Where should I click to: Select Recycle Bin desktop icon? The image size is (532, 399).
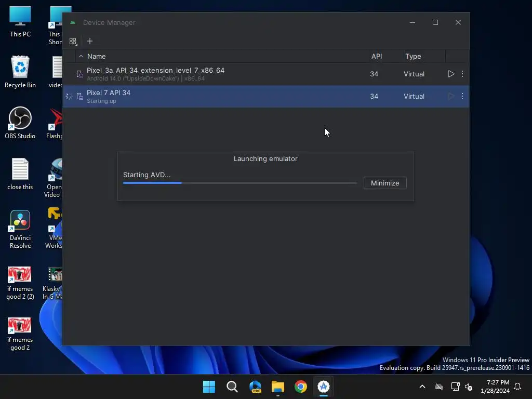tap(20, 72)
